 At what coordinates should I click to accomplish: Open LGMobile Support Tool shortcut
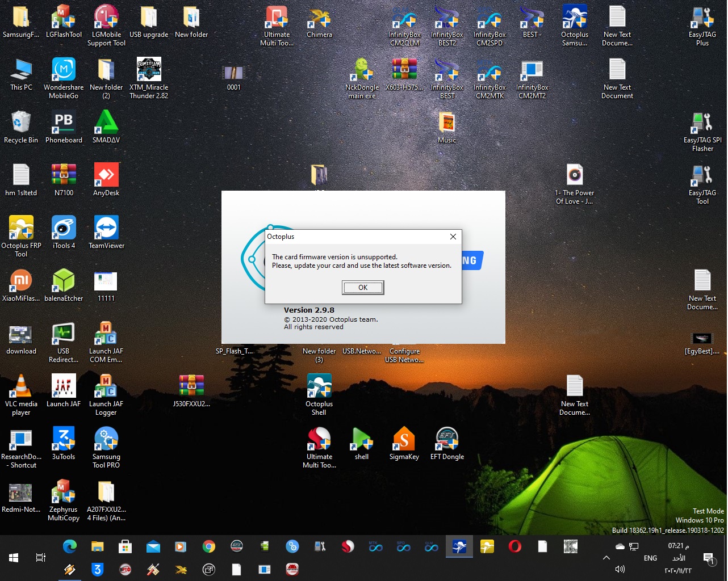(x=106, y=26)
